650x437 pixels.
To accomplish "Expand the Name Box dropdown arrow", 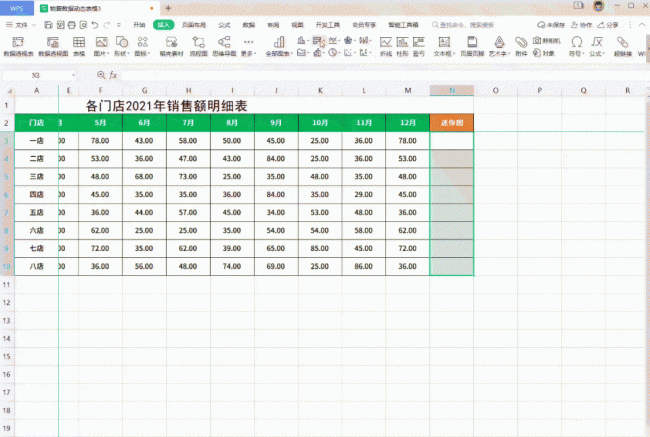I will tap(73, 75).
